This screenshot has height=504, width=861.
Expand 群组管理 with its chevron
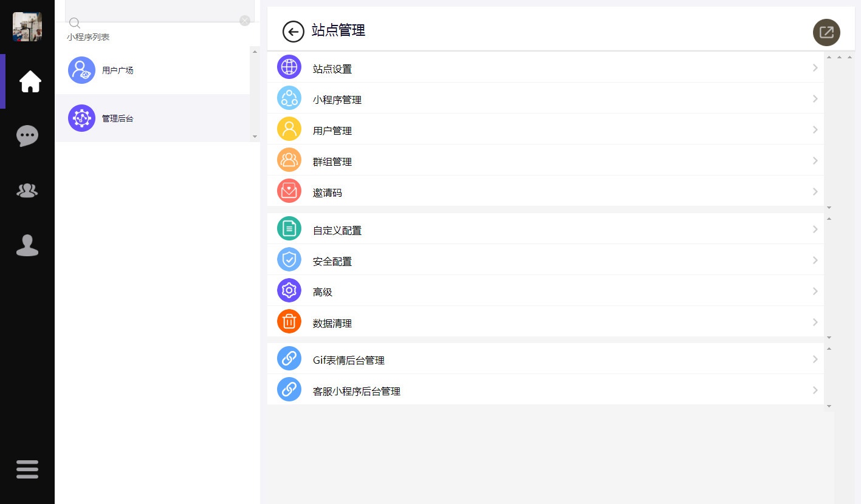point(815,161)
